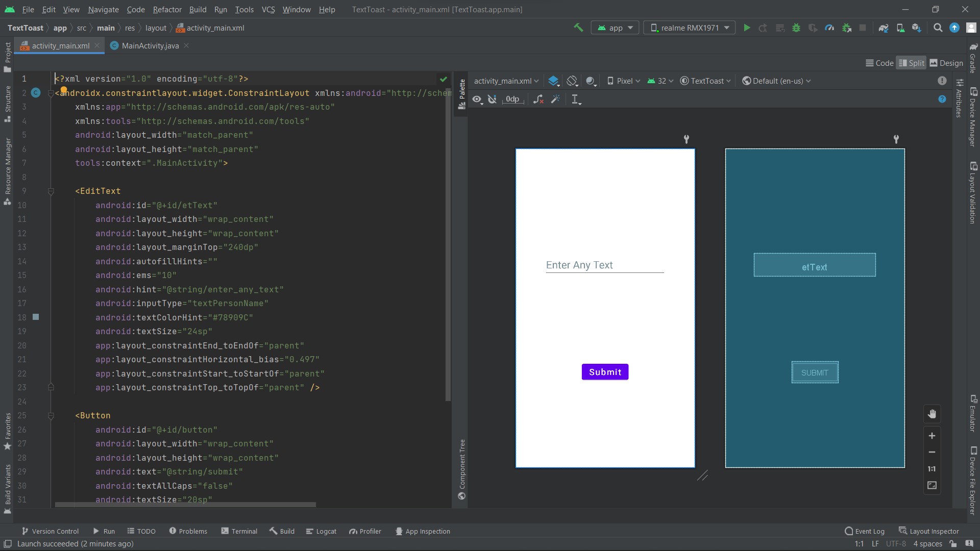The height and width of the screenshot is (551, 980).
Task: Open the Refactor menu
Action: [x=167, y=9]
